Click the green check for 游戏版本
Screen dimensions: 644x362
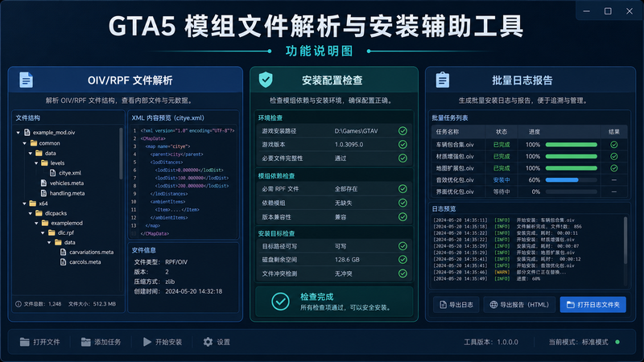pyautogui.click(x=402, y=145)
